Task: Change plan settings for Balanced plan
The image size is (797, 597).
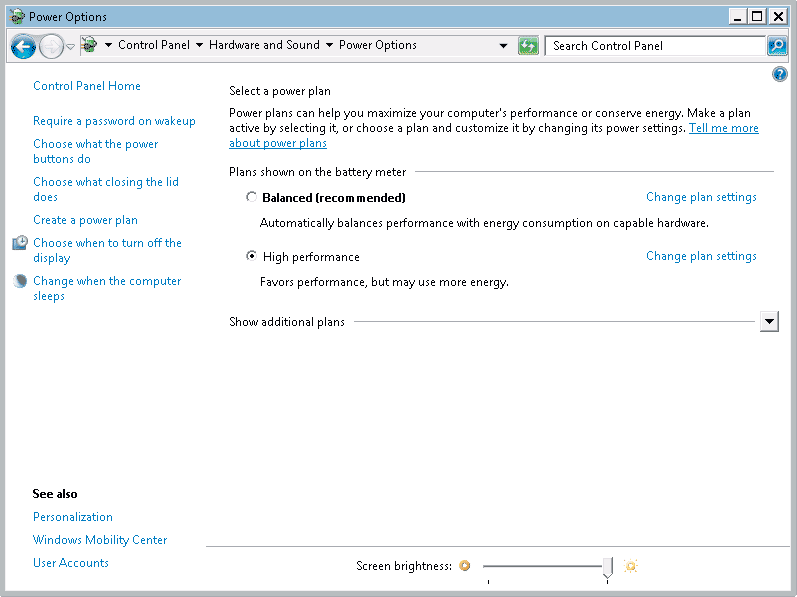Action: (x=701, y=197)
